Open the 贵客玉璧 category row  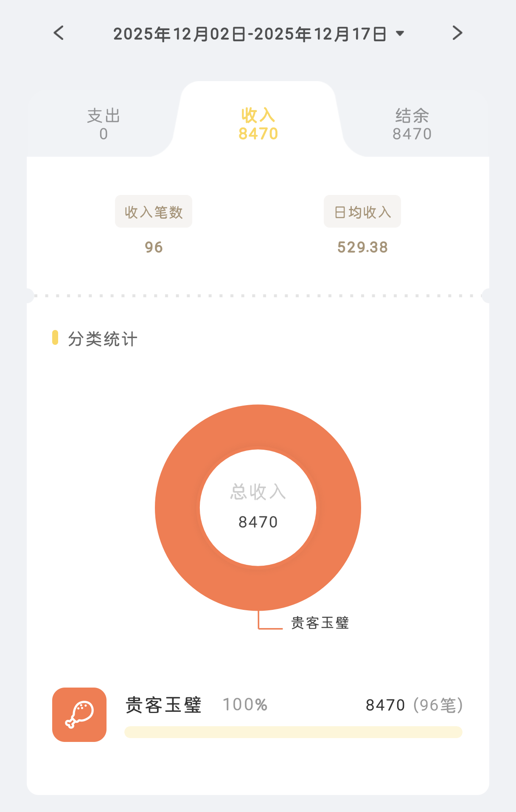(163, 705)
